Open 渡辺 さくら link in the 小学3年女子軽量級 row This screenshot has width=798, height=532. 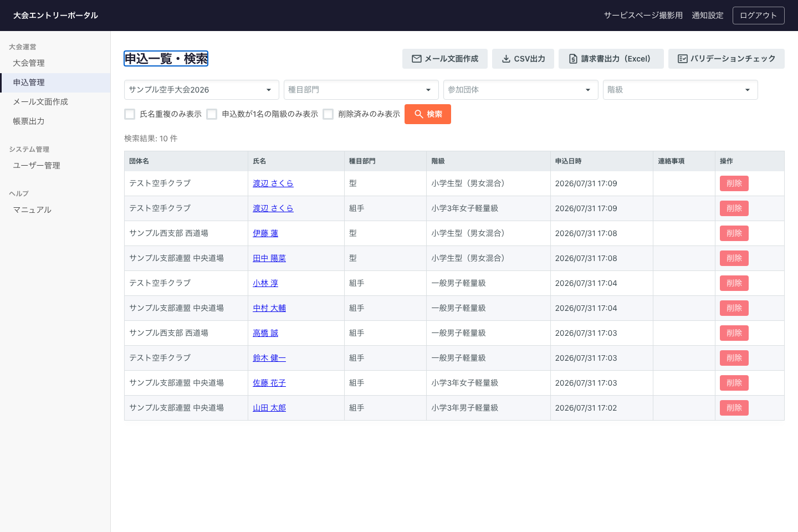(273, 208)
